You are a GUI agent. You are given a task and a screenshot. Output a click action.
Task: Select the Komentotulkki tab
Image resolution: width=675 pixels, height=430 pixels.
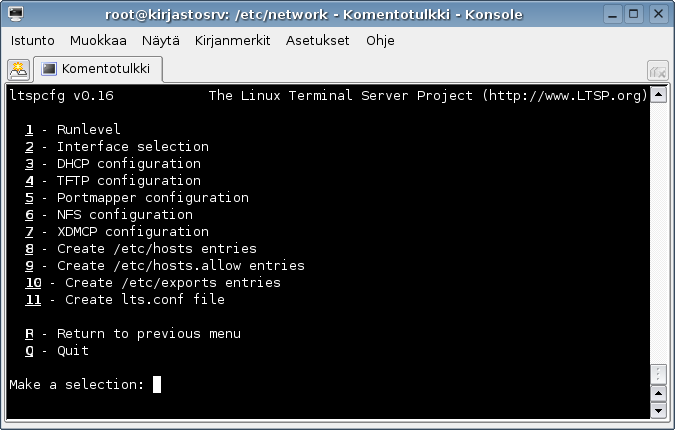click(97, 69)
